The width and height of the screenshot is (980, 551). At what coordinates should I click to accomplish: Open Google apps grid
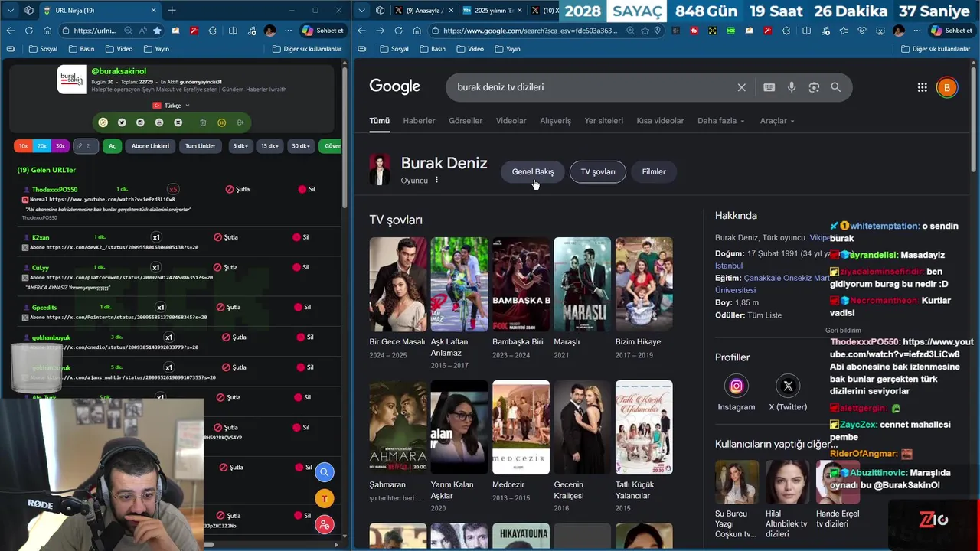tap(923, 87)
